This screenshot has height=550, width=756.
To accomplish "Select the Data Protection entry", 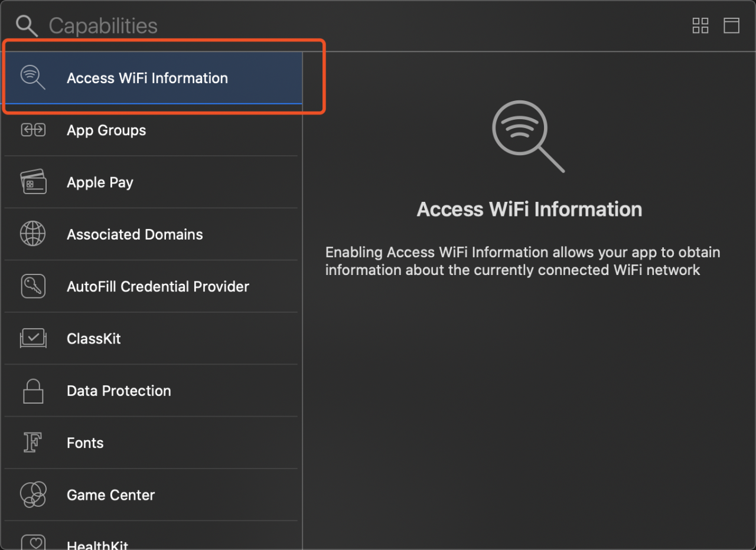I will 151,391.
